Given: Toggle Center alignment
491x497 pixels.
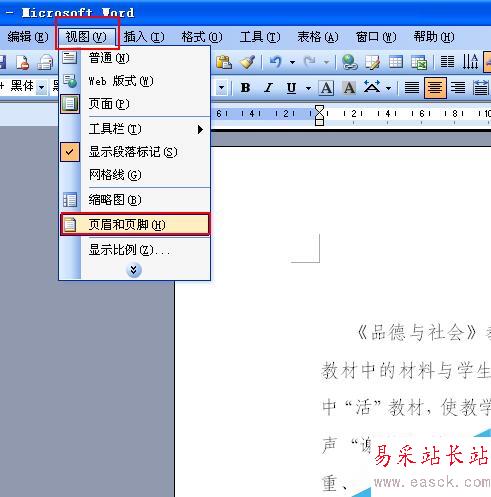Looking at the screenshot, I should (x=435, y=88).
